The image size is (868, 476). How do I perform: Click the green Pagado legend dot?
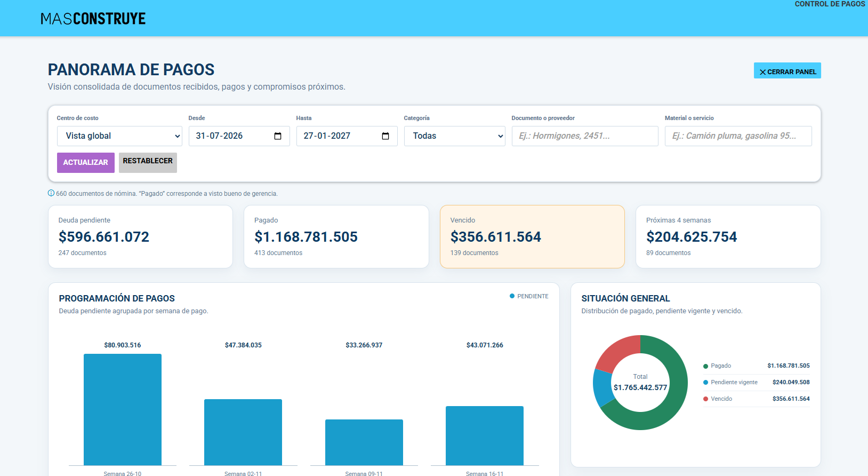[x=706, y=366]
